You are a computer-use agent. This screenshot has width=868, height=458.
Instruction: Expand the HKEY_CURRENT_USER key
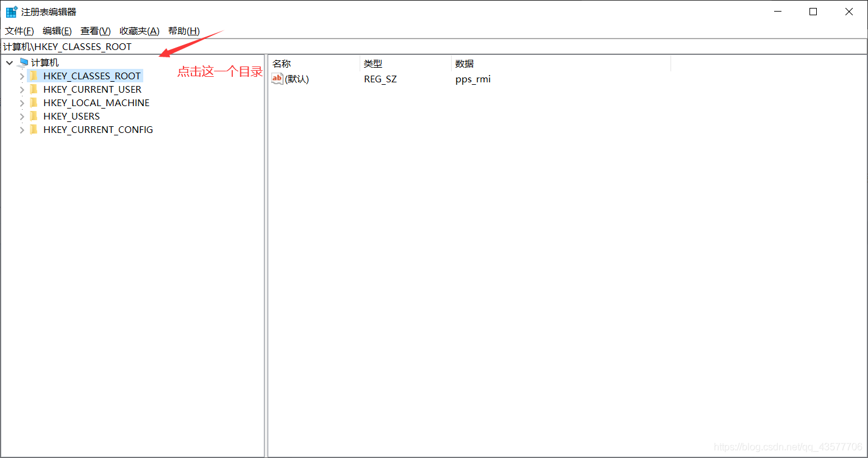point(22,90)
